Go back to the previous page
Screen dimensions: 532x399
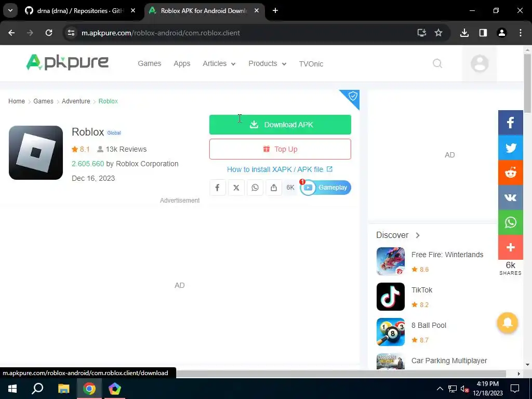point(11,33)
